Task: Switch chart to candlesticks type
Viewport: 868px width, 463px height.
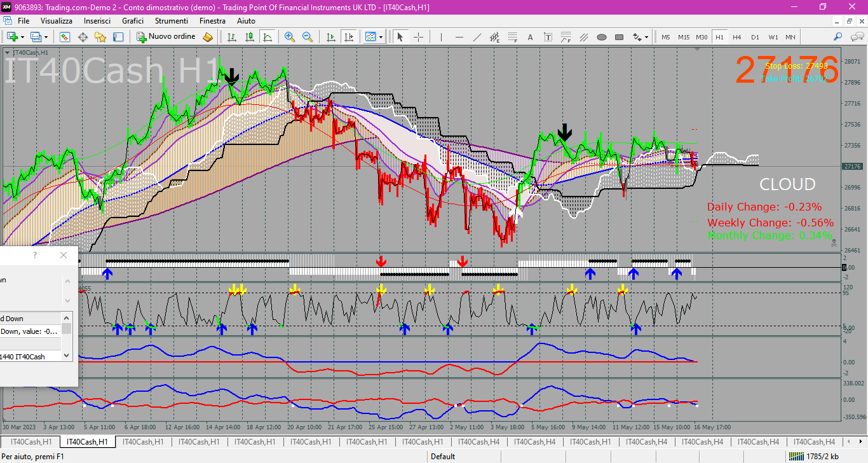Action: tap(250, 37)
